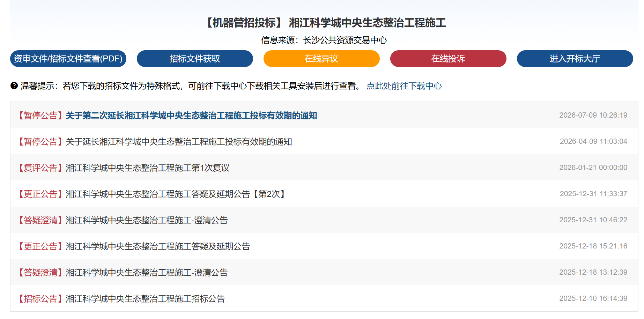Click the 信息来源 长沙公共资源交易中心 text
This screenshot has width=644, height=319.
[x=324, y=40]
